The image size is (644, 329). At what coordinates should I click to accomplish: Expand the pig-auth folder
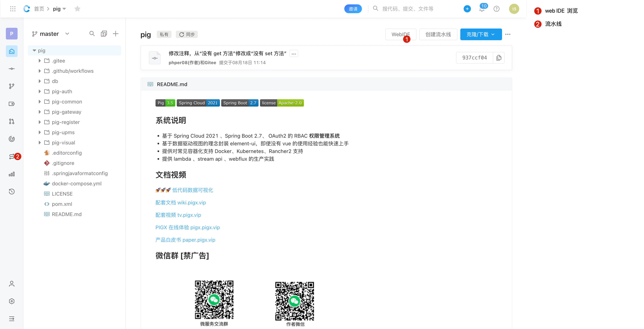tap(40, 91)
